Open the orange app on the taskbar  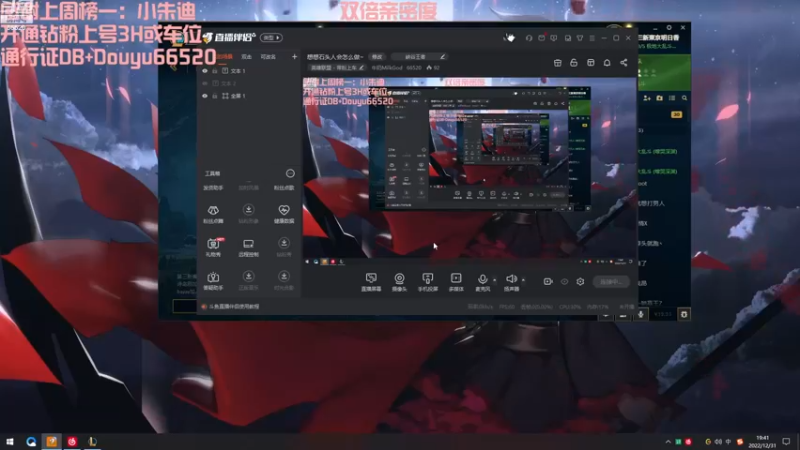click(x=52, y=441)
